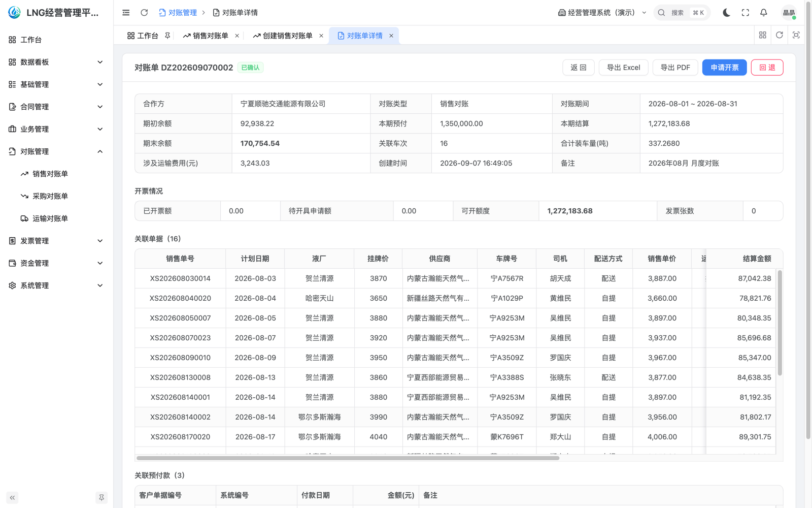Expand the 资金管理 menu
The image size is (812, 508).
coord(56,263)
